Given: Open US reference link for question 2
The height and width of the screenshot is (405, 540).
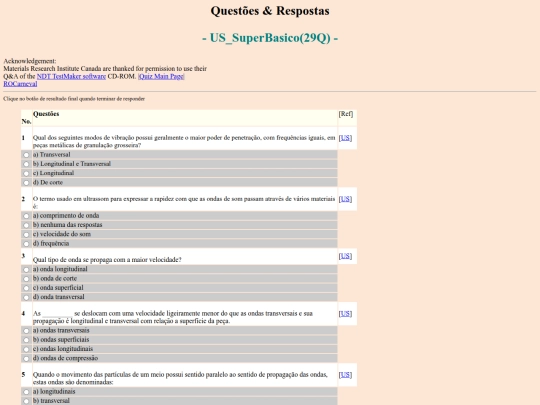Looking at the screenshot, I should click(345, 199).
